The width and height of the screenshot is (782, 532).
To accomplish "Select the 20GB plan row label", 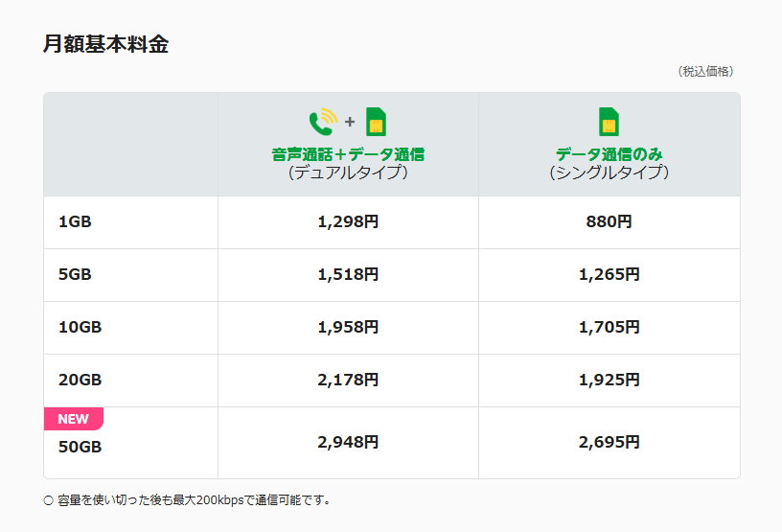I will click(x=80, y=380).
